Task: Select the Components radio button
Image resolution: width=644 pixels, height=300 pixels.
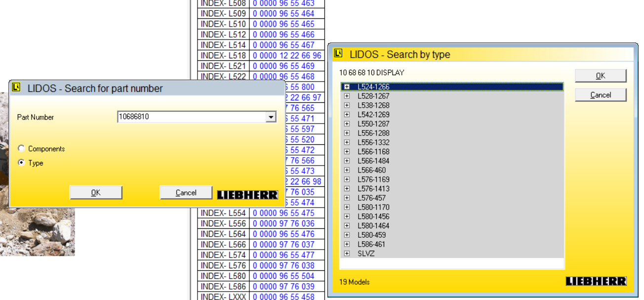Action: click(x=21, y=149)
